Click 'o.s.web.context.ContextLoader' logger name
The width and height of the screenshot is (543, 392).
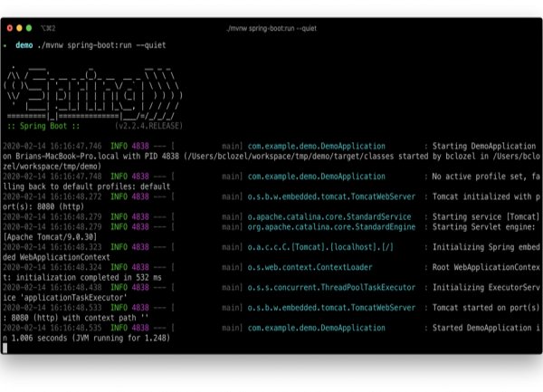(x=310, y=267)
